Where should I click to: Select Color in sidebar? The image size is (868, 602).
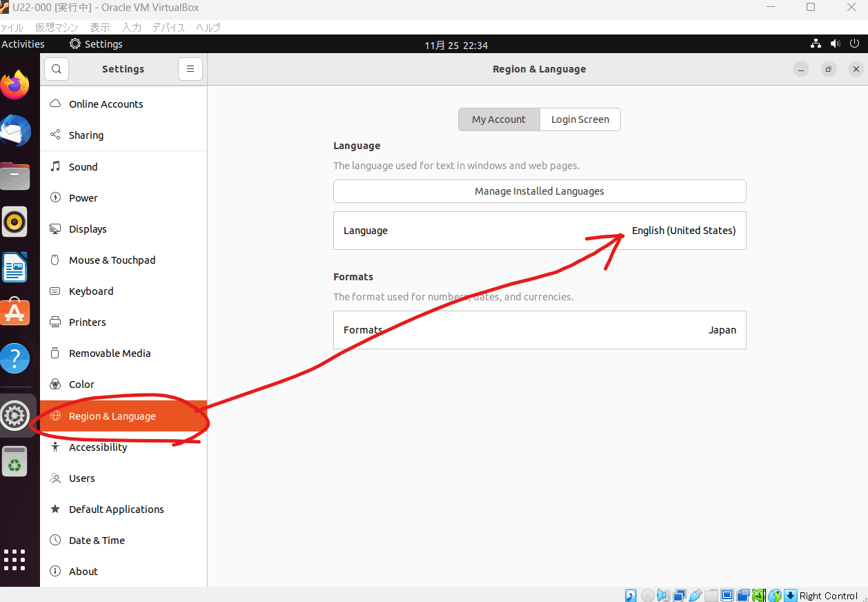[x=124, y=385]
